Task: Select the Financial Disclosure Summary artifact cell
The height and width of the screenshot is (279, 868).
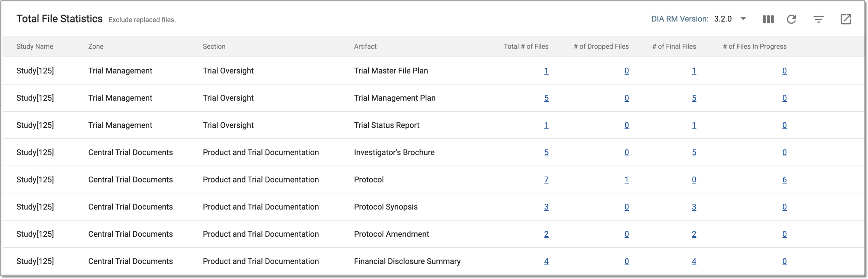Action: pyautogui.click(x=407, y=262)
